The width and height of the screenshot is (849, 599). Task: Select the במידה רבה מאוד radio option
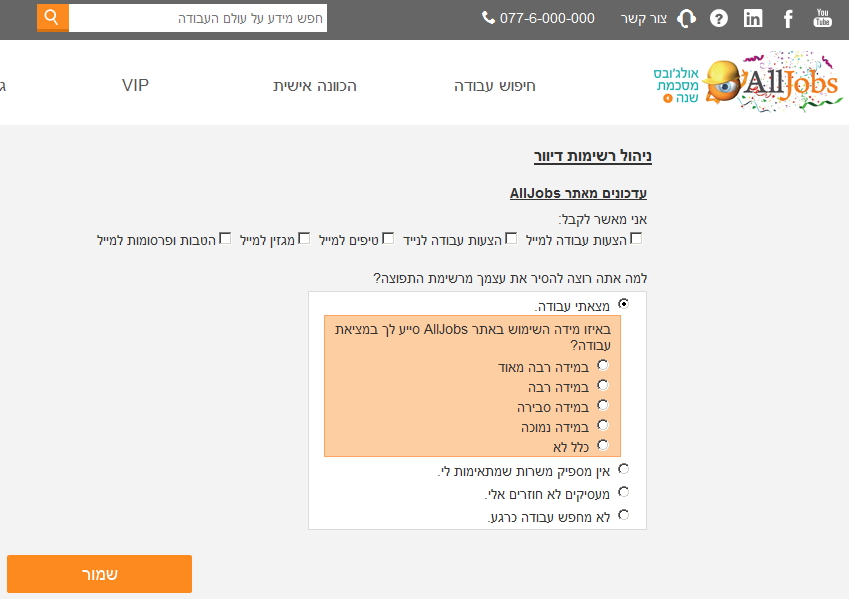(x=603, y=365)
